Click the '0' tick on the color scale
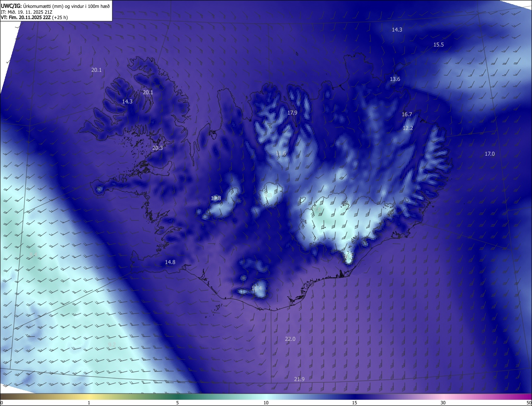This screenshot has height=406, width=532. [x=2, y=403]
